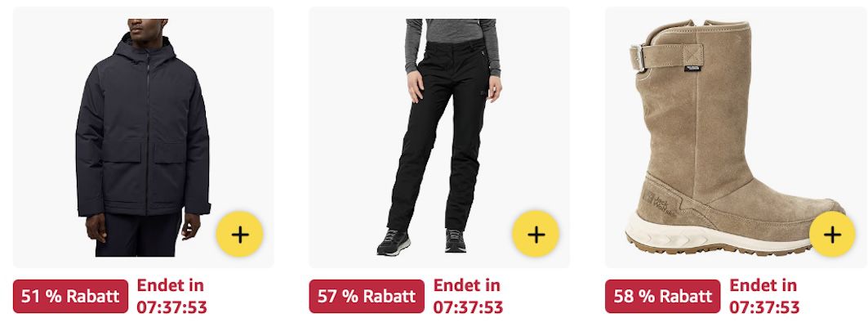Add the beige suede boot via plus icon
868x327 pixels.
coord(832,235)
